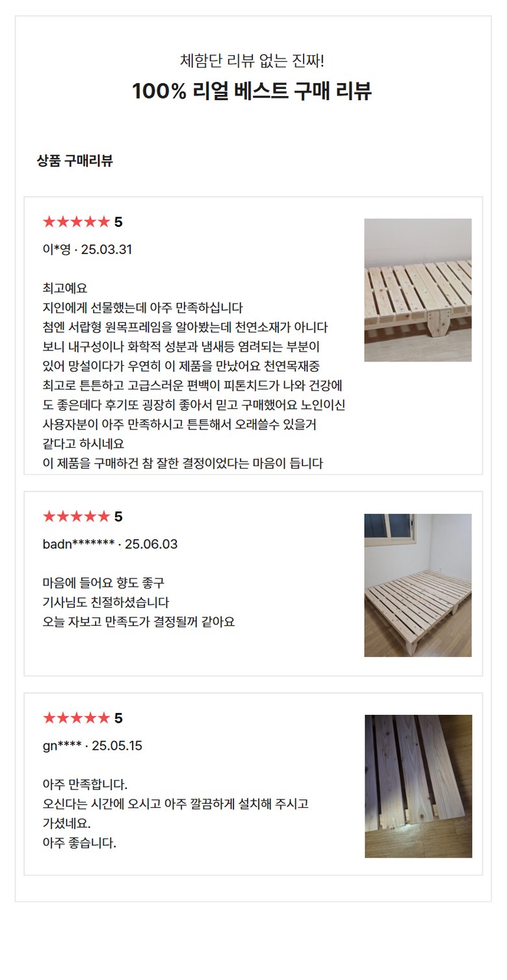
Task: Click the '최고예요' line in the first review
Action: point(65,288)
